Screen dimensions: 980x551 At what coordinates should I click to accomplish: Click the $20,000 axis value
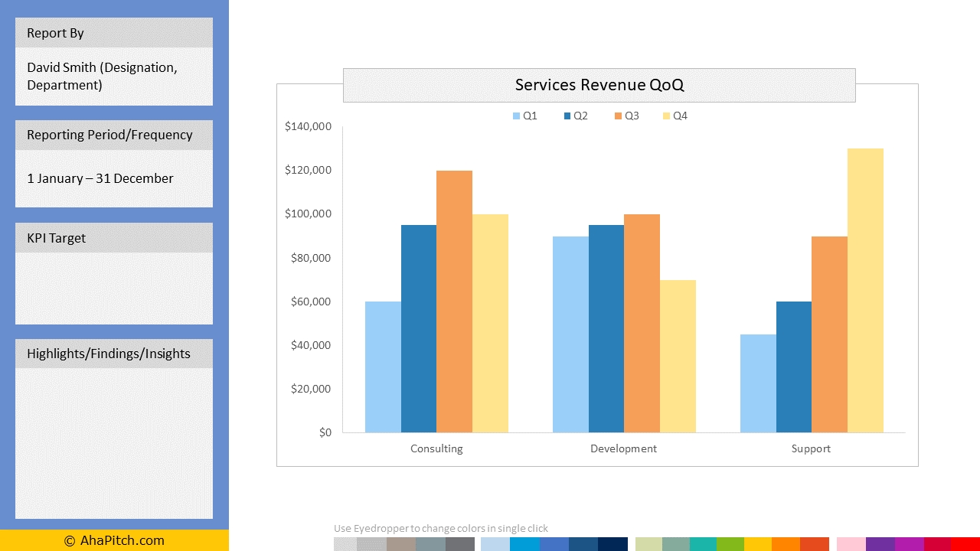[311, 389]
